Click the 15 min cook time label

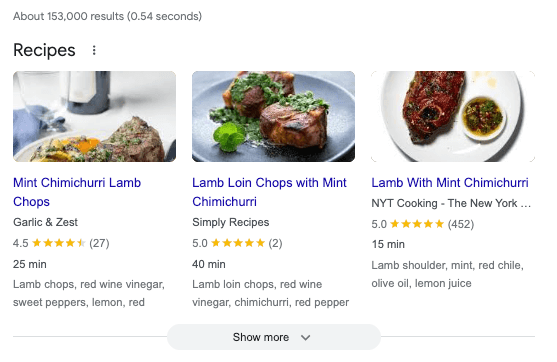[388, 244]
